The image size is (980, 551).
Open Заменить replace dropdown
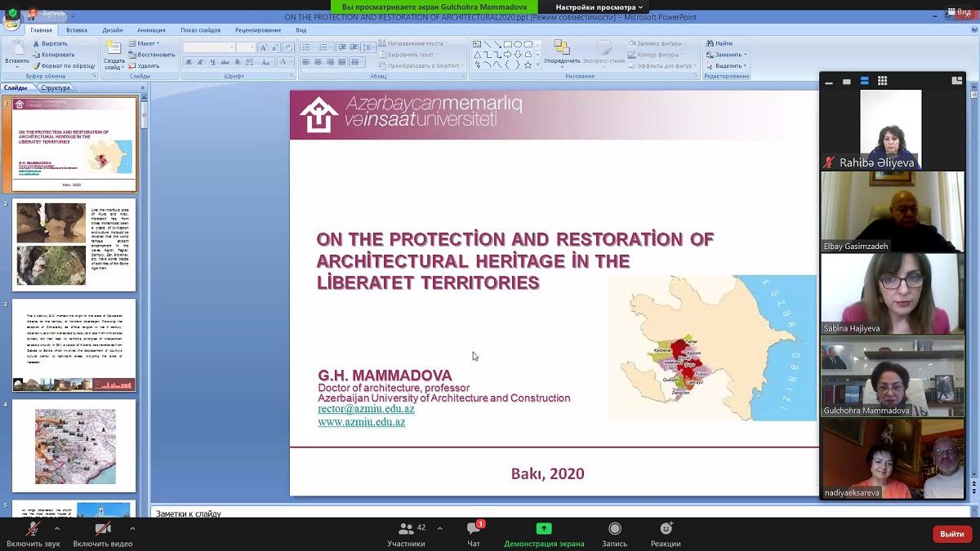point(726,55)
